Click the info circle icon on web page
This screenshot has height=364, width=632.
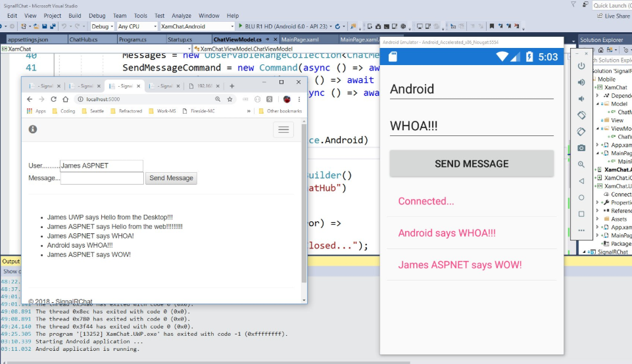[x=33, y=129]
